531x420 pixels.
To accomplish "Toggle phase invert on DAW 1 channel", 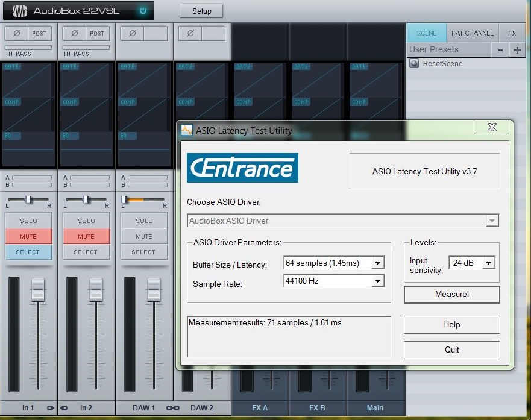I will (x=132, y=33).
